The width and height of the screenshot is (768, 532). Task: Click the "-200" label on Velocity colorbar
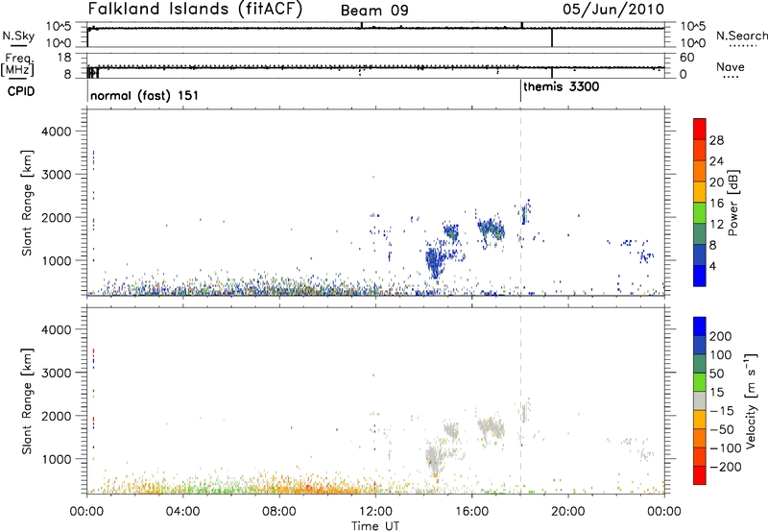pyautogui.click(x=725, y=468)
